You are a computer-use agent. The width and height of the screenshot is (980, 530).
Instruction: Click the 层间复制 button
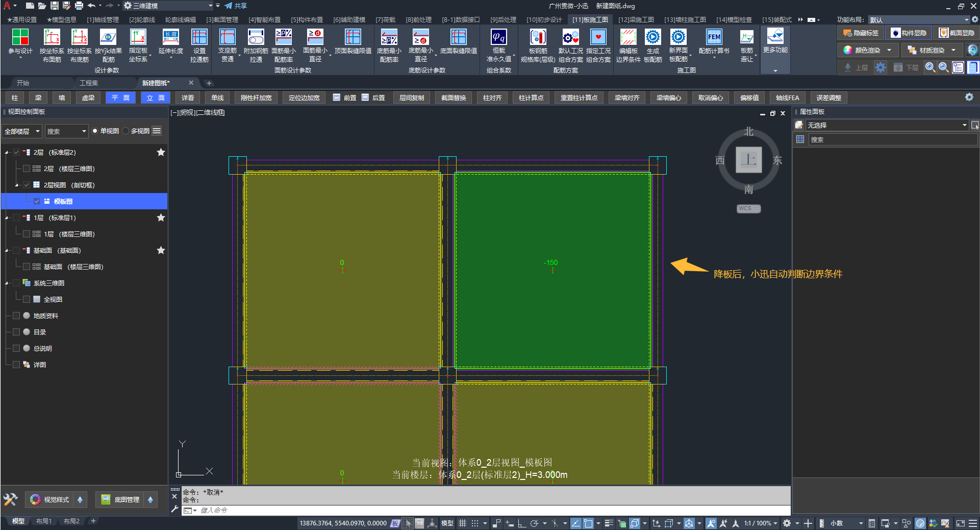pos(411,98)
